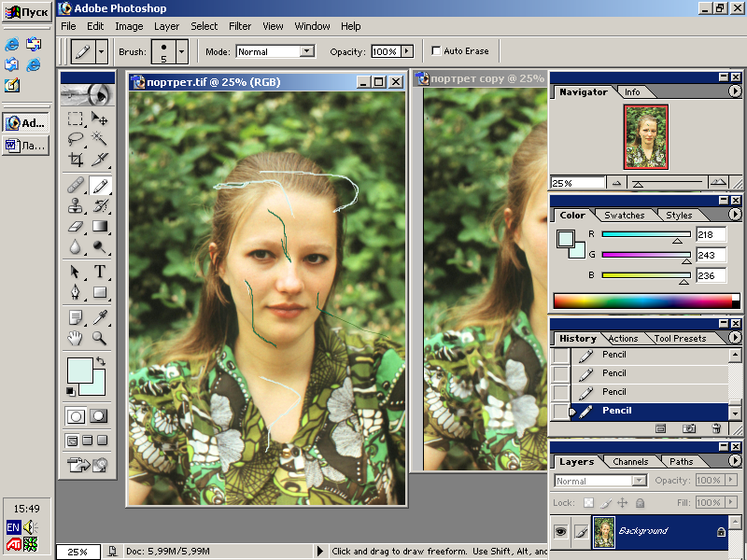Select the Pencil tool in toolbox

pyautogui.click(x=100, y=185)
